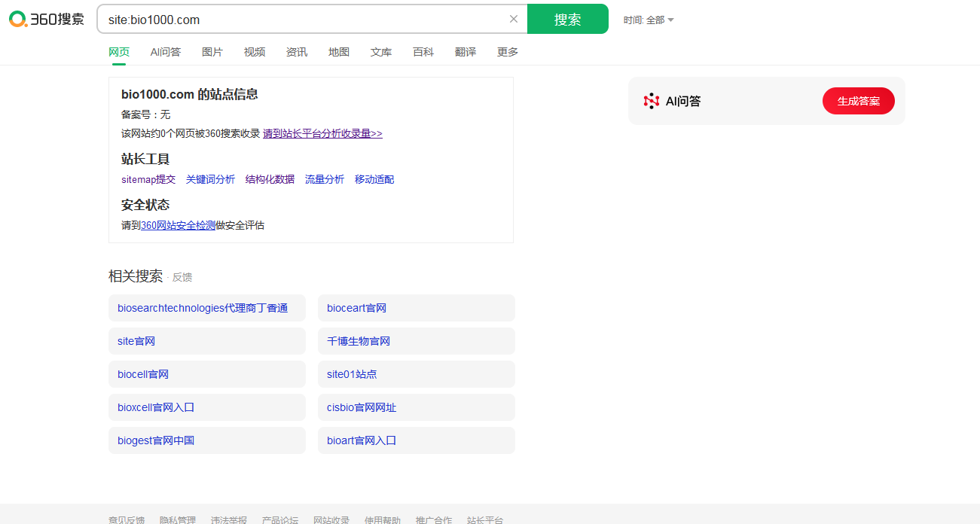
Task: Expand the 更多 tab menu
Action: click(508, 52)
